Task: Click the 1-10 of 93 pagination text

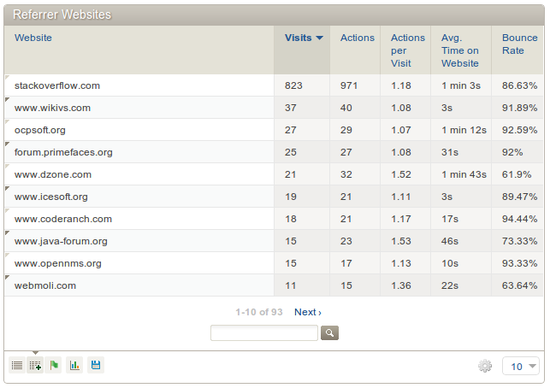Action: coord(259,312)
